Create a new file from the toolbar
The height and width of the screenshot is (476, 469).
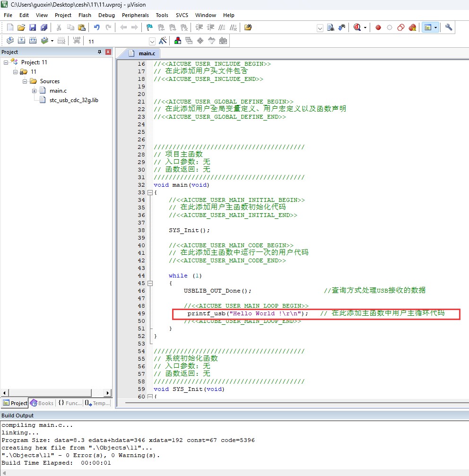click(10, 27)
